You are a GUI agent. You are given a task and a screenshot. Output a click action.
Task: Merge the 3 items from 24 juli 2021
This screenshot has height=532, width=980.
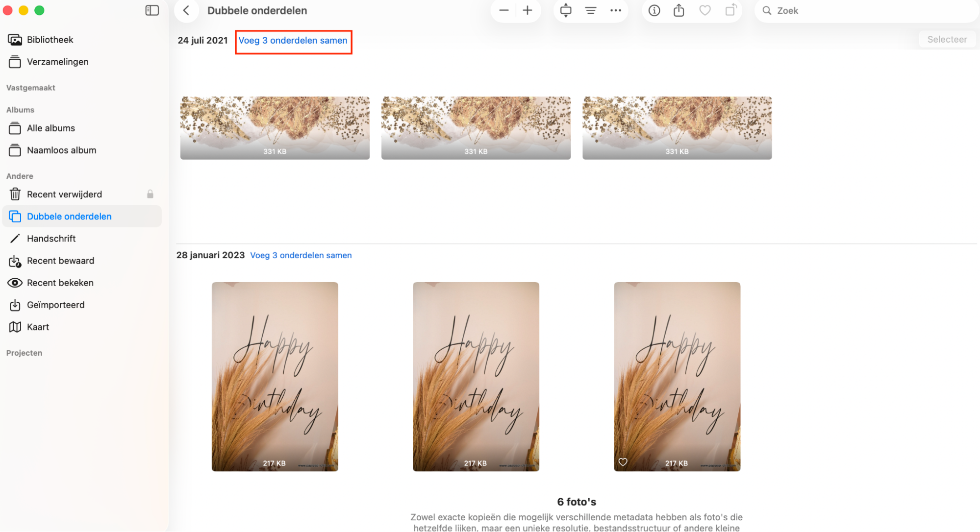click(293, 41)
